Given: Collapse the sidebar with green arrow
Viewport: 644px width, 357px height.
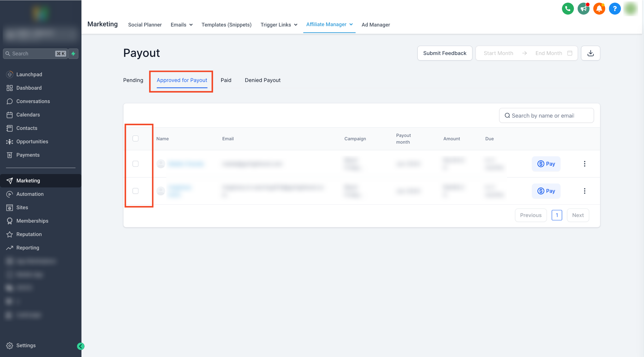Looking at the screenshot, I should [x=81, y=346].
